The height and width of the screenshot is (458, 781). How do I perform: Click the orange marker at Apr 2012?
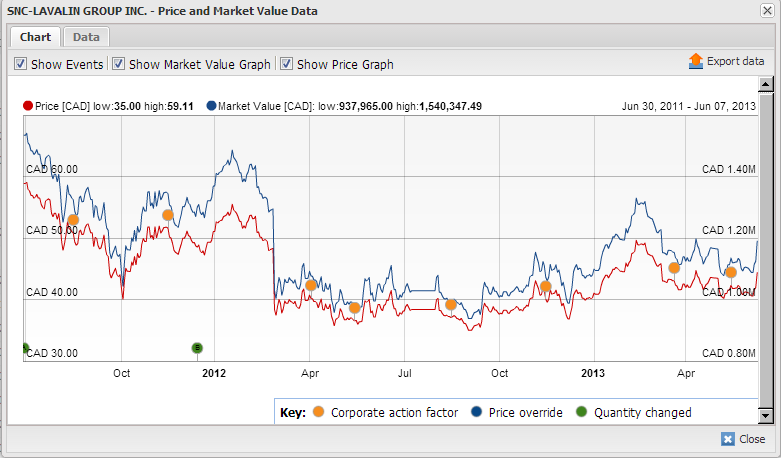click(x=311, y=285)
